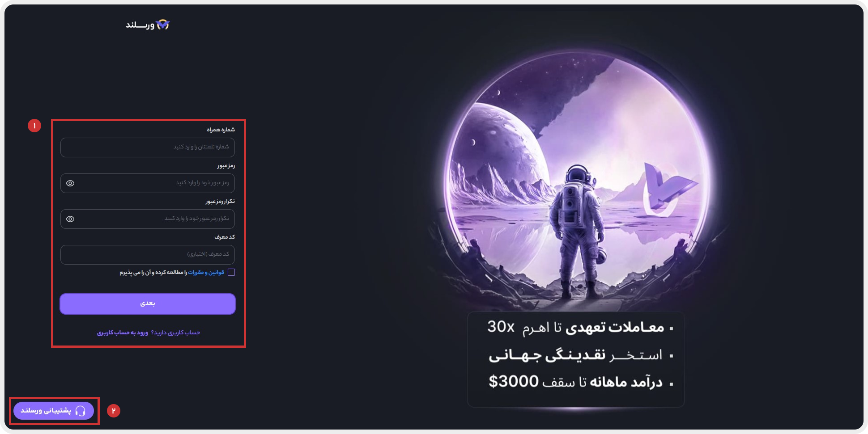The width and height of the screenshot is (868, 434).
Task: Click the purple بعدی button
Action: (148, 304)
